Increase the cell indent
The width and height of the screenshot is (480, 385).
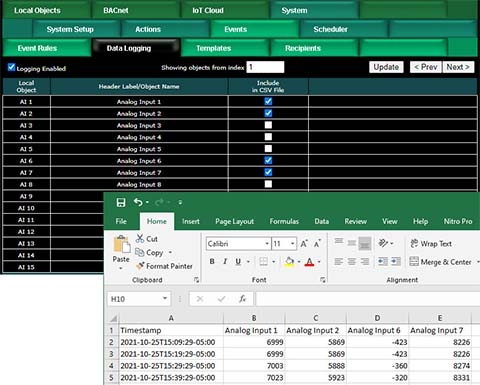point(396,261)
